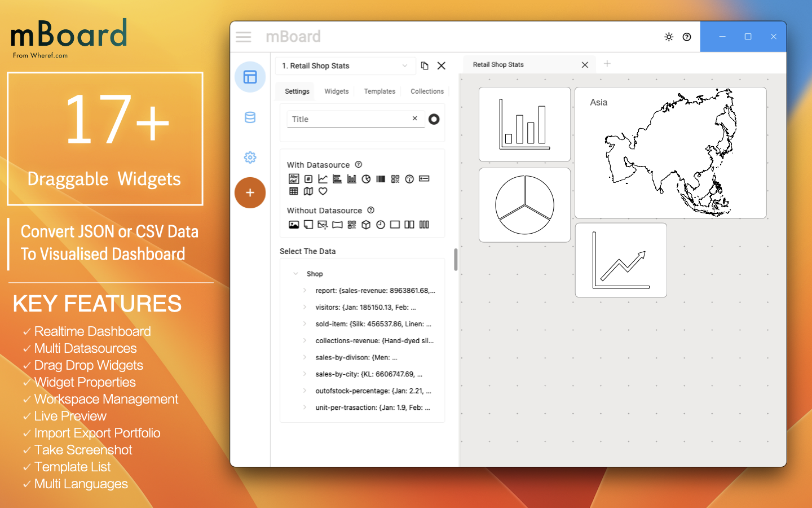812x508 pixels.
Task: Expand the unit-per-trasaction data node
Action: coord(304,408)
